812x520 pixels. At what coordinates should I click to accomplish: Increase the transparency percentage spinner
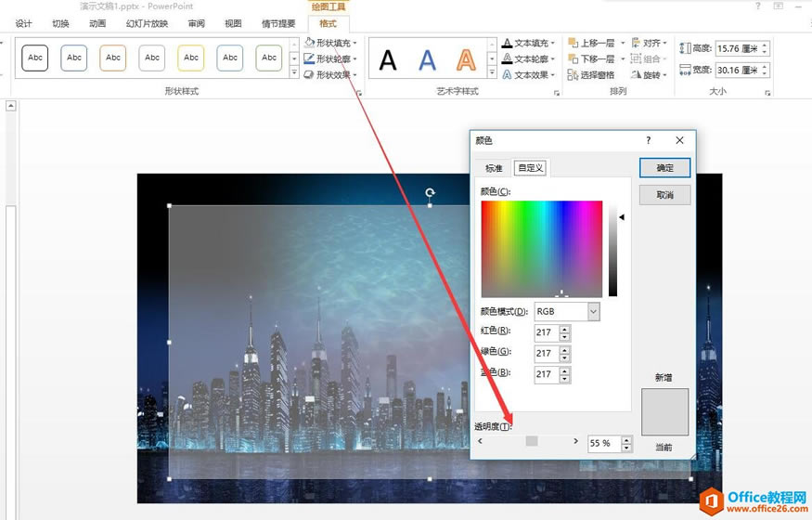tap(627, 440)
